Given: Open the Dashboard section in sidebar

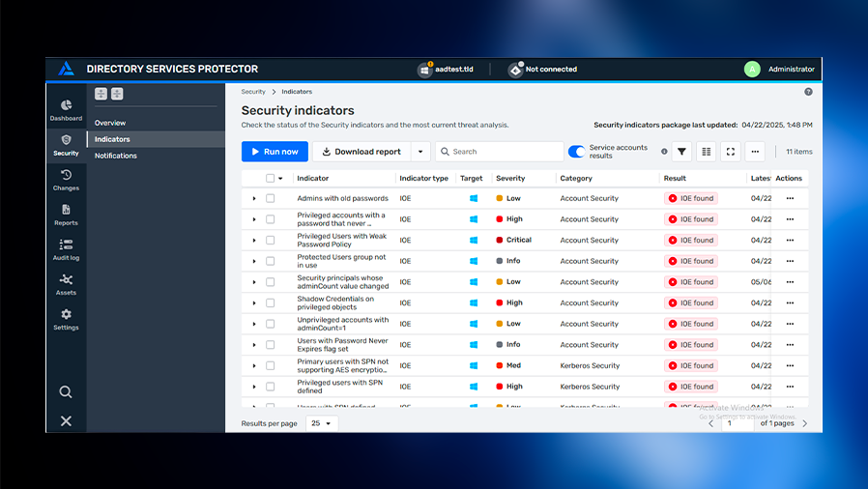Looking at the screenshot, I should tap(66, 109).
